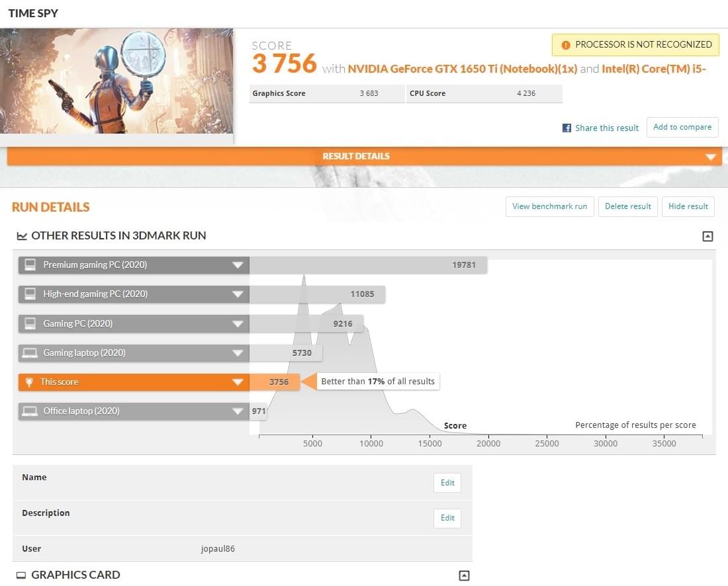Click the Better than 17% of all results tooltip
The width and height of the screenshot is (728, 586).
click(378, 382)
